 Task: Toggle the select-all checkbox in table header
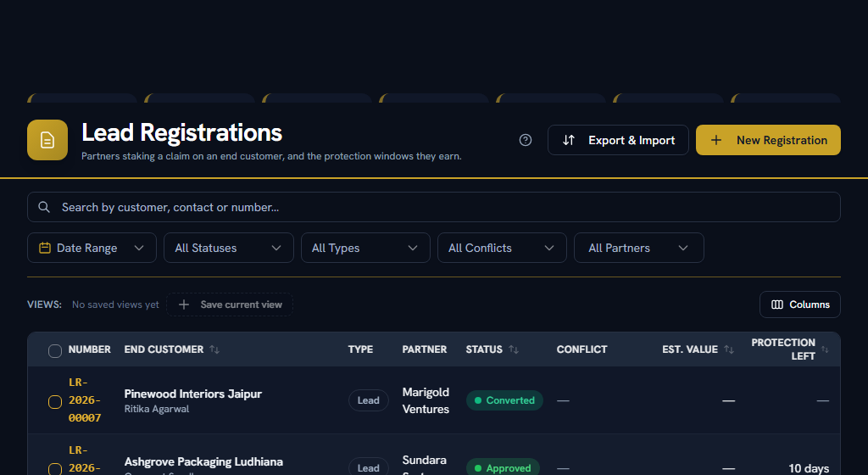tap(55, 351)
